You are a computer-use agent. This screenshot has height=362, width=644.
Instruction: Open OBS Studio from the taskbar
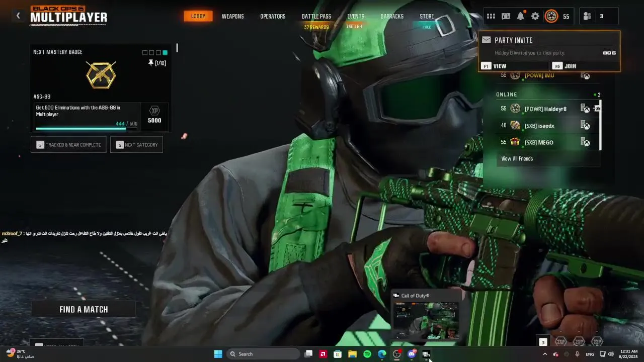(x=397, y=354)
